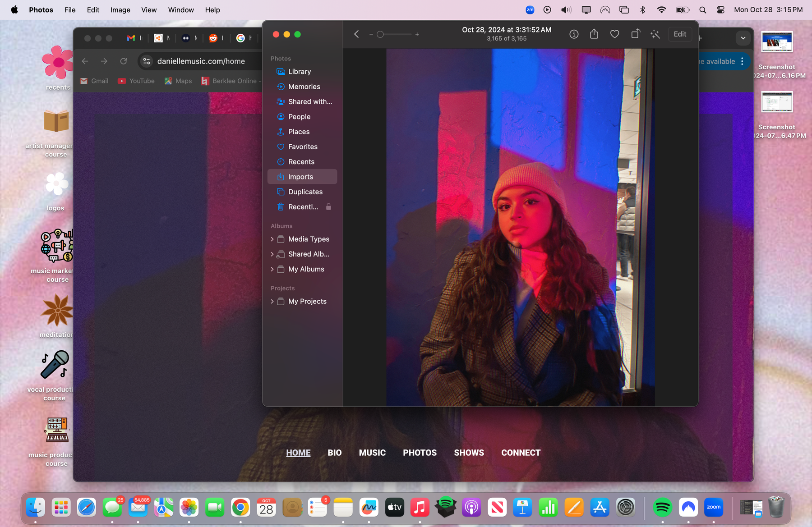
Task: Click the Info icon in Photos toolbar
Action: (x=574, y=34)
